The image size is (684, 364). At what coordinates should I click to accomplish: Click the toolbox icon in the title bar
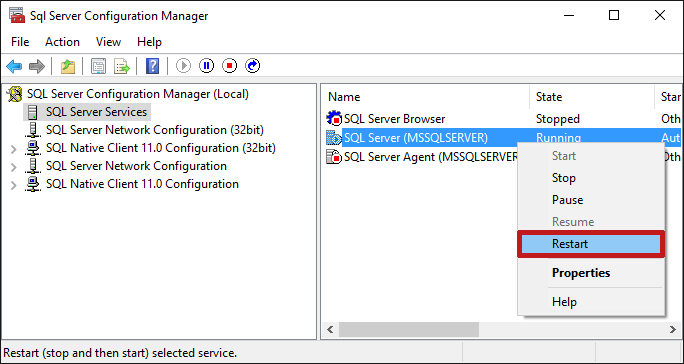[x=17, y=15]
